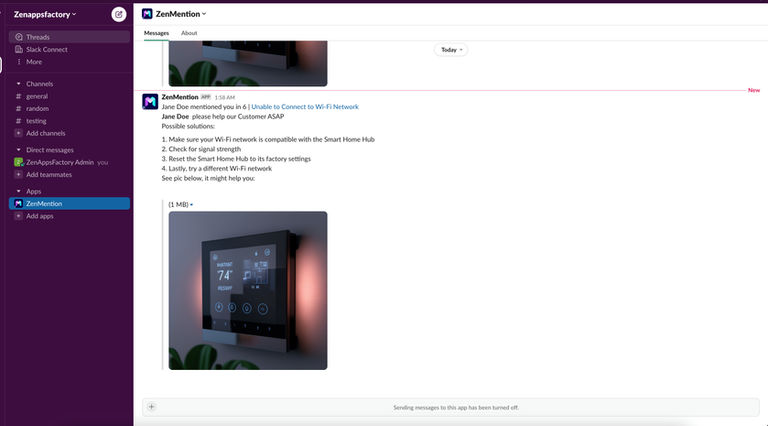Click the plus icon beside Add channels
The image size is (768, 426).
(x=19, y=133)
